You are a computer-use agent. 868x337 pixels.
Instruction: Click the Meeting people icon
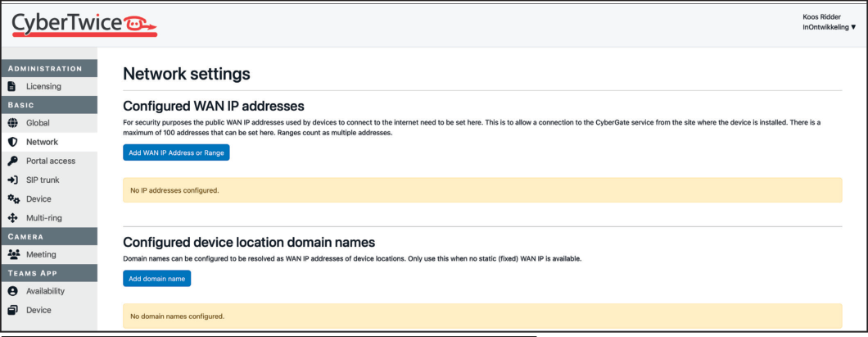point(14,254)
